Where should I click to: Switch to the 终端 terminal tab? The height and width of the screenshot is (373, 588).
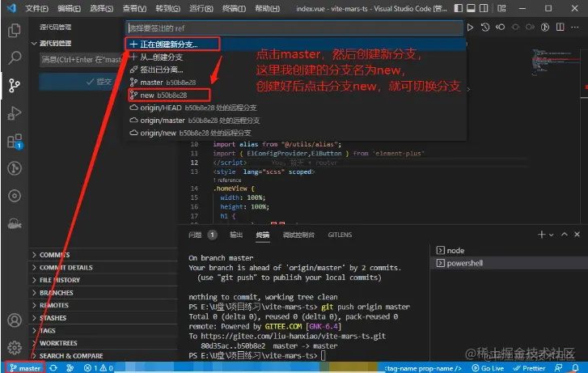pyautogui.click(x=263, y=235)
